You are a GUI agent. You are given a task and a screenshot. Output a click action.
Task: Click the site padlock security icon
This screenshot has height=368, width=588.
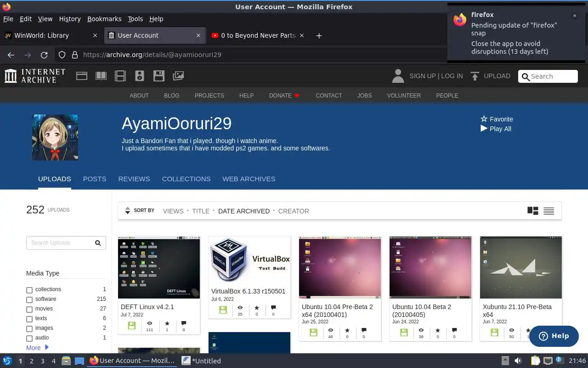75,55
